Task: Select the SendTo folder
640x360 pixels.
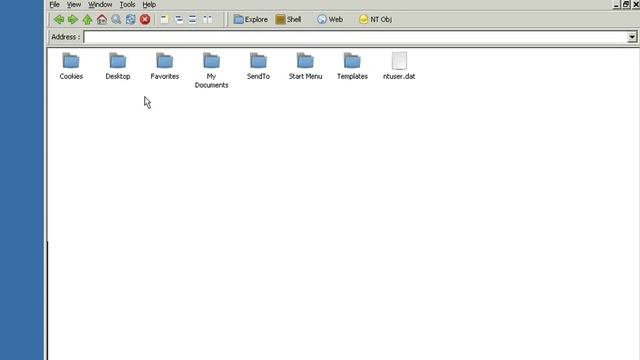Action: click(x=258, y=66)
